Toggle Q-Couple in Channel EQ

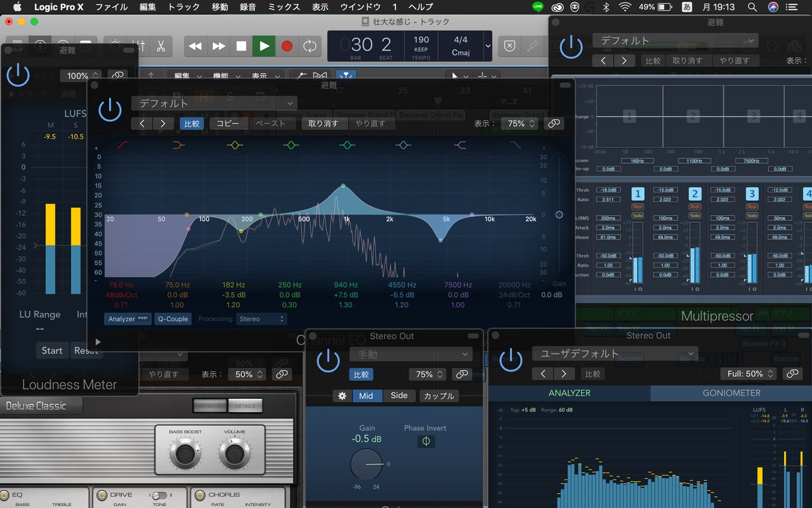click(172, 319)
